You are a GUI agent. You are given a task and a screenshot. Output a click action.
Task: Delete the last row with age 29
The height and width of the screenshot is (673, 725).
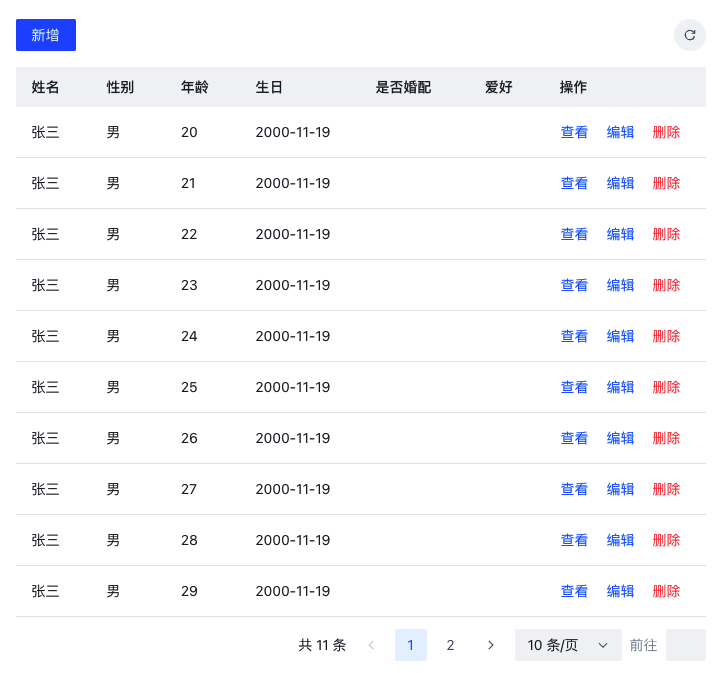tap(666, 591)
